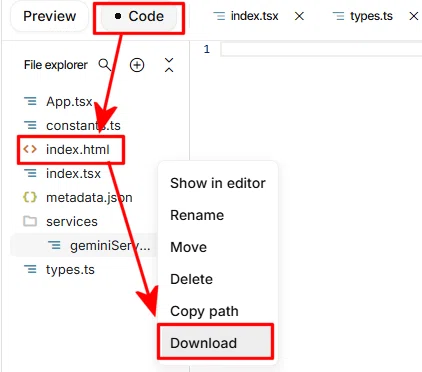Click the file icon on the types.ts tab
Screen dimensions: 422x372
pyautogui.click(x=339, y=16)
